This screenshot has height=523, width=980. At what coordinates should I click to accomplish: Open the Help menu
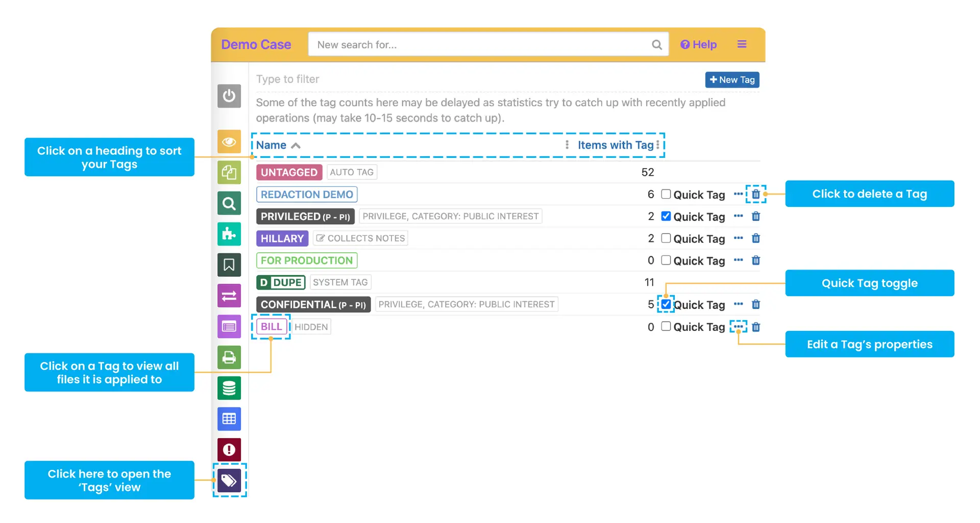coord(698,44)
